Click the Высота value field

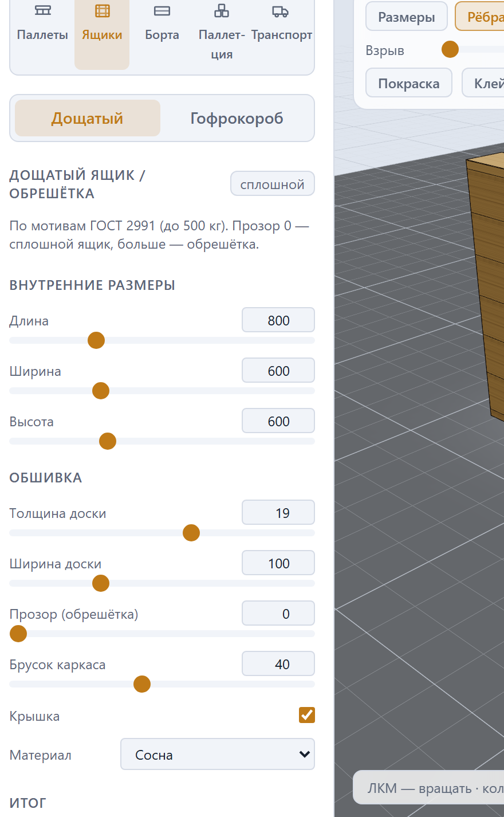(278, 421)
